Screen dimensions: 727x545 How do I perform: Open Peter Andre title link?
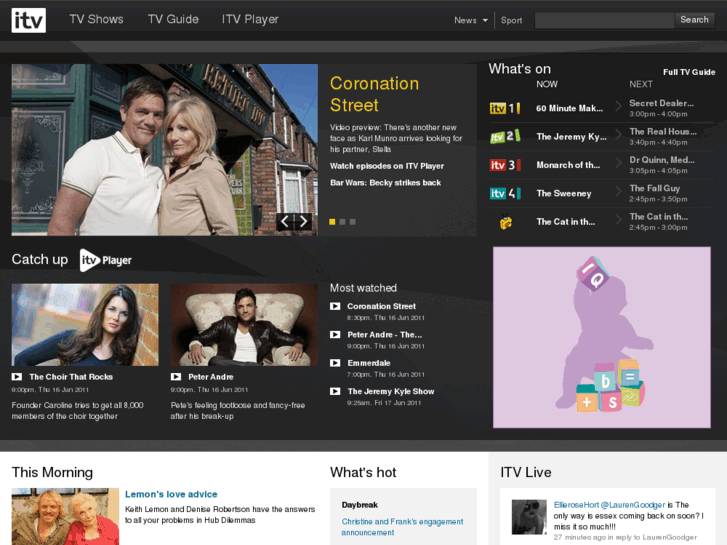(x=210, y=377)
